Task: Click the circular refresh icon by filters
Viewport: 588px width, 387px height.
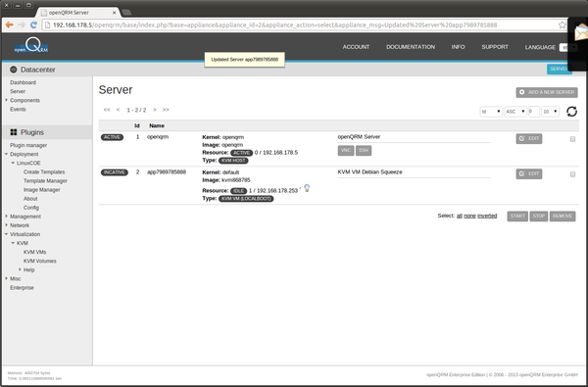Action: 571,112
